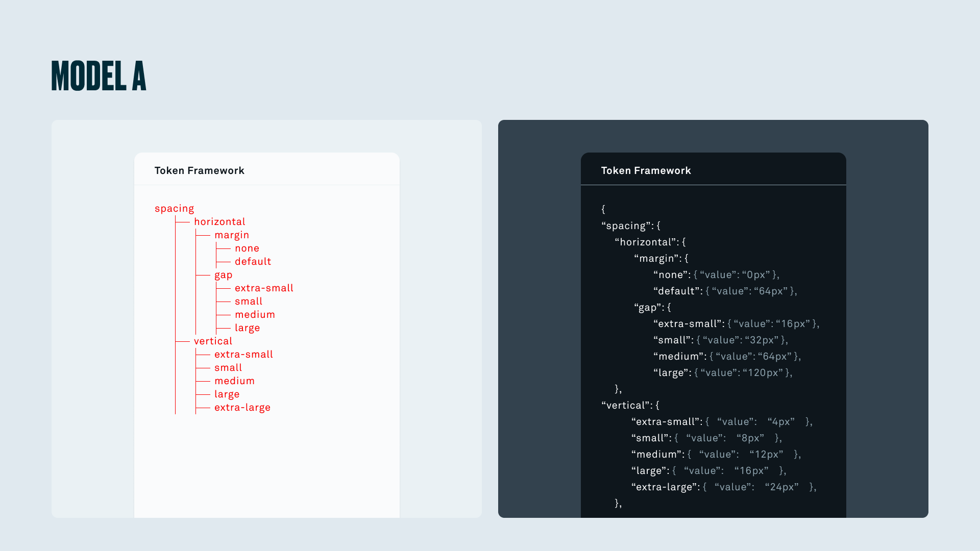Select the margin tree node

[x=232, y=235]
